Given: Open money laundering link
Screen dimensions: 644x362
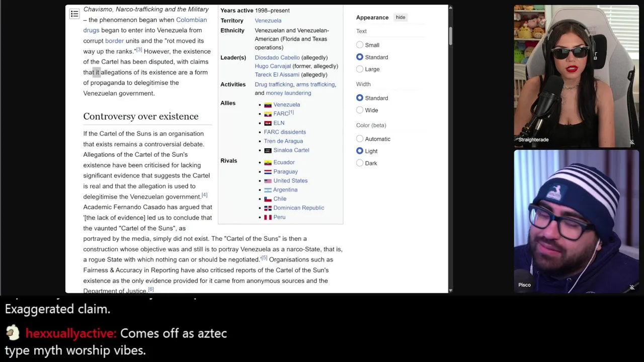Looking at the screenshot, I should [288, 93].
